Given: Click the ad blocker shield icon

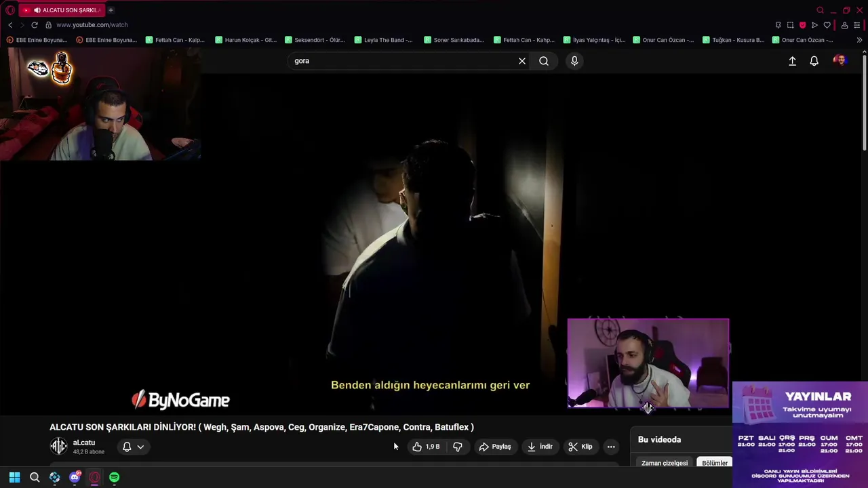Looking at the screenshot, I should pos(802,25).
